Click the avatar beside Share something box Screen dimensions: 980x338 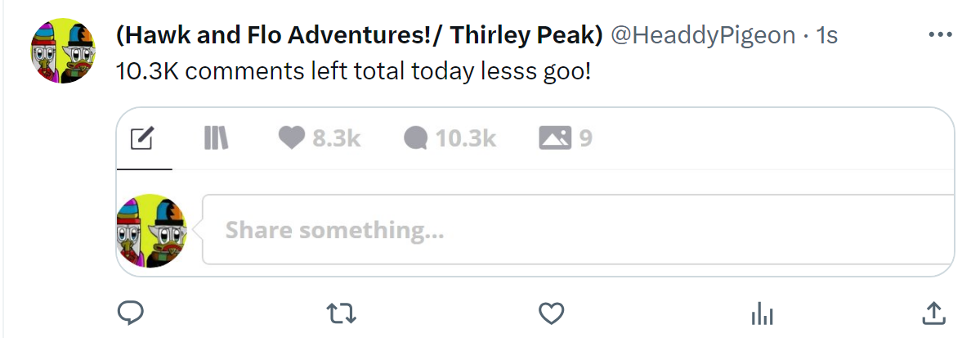point(151,230)
